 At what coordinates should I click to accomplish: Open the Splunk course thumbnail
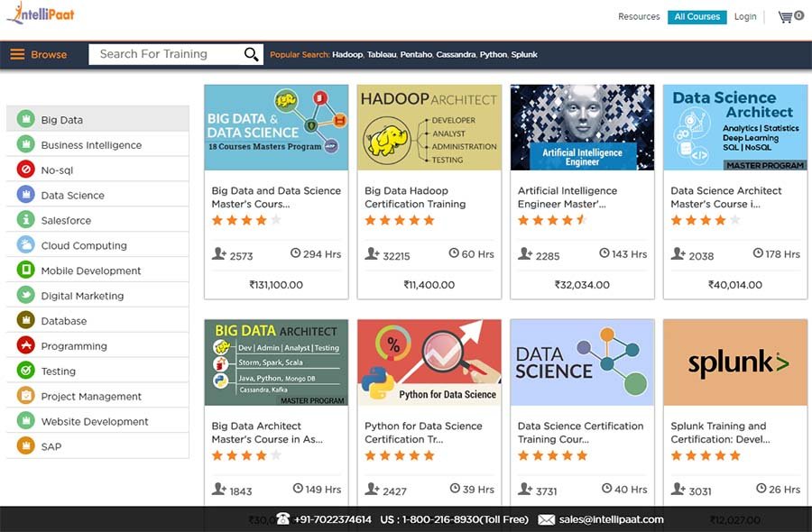pos(734,362)
